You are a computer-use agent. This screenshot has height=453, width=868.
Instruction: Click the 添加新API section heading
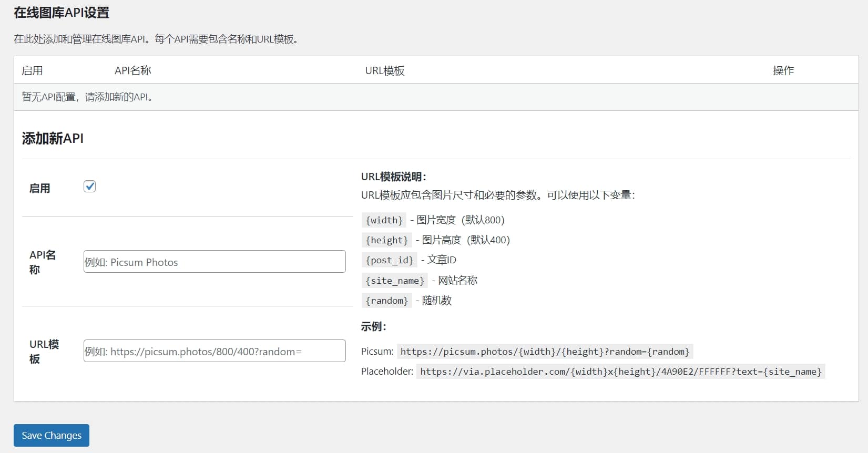pyautogui.click(x=53, y=139)
